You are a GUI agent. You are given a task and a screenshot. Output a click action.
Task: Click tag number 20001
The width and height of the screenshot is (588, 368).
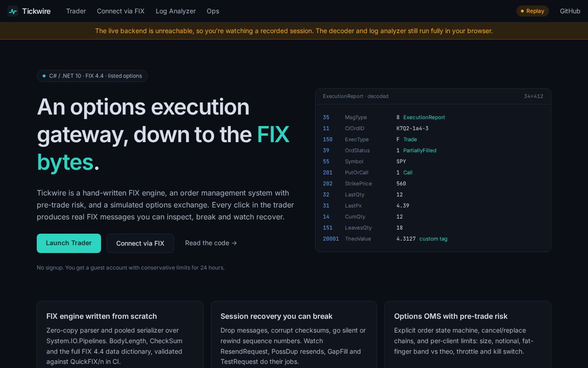point(331,239)
